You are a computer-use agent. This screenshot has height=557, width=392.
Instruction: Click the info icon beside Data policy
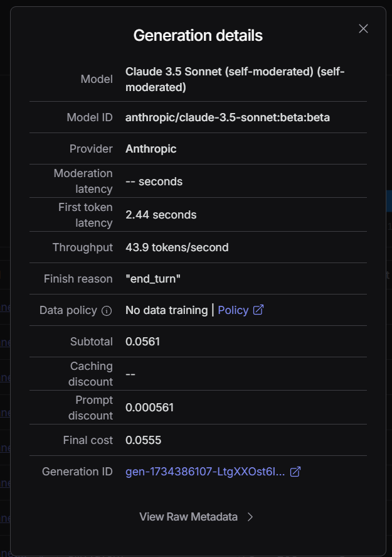[x=107, y=311]
